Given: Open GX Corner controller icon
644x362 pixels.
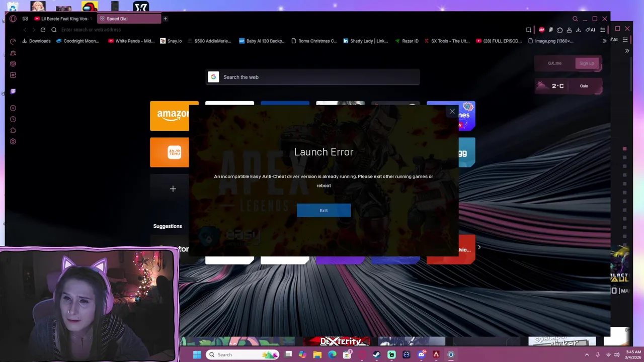Looking at the screenshot, I should click(25, 19).
